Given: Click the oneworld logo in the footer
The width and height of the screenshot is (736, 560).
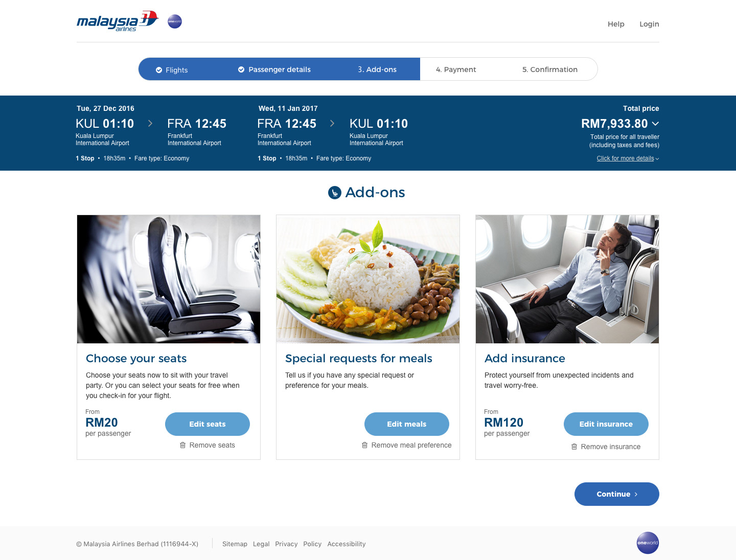Looking at the screenshot, I should (x=648, y=543).
